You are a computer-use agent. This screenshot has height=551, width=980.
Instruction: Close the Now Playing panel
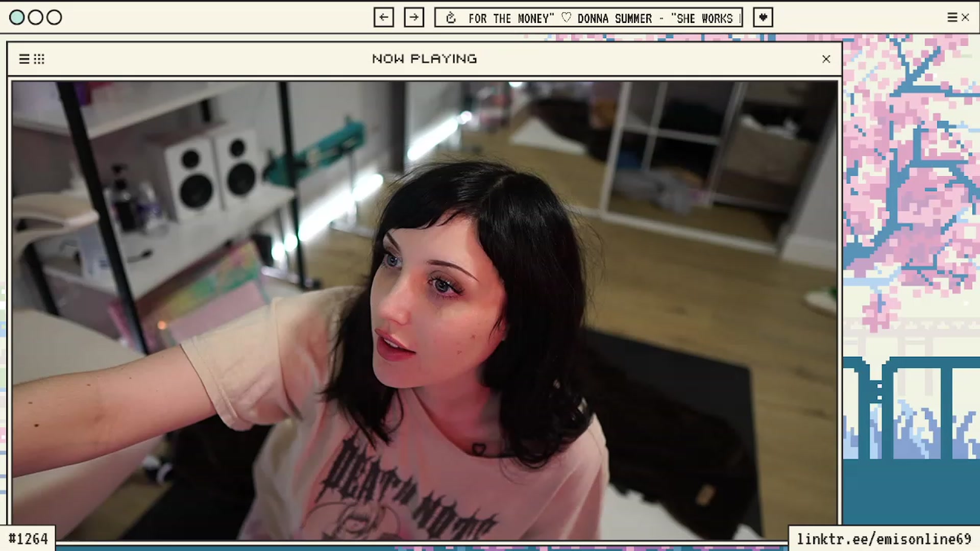click(x=826, y=59)
